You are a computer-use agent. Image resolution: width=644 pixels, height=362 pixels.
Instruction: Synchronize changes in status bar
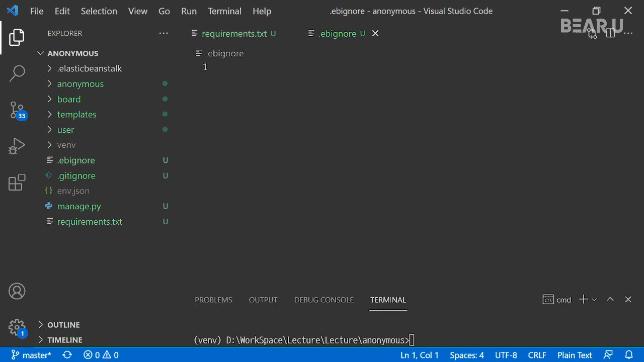67,355
